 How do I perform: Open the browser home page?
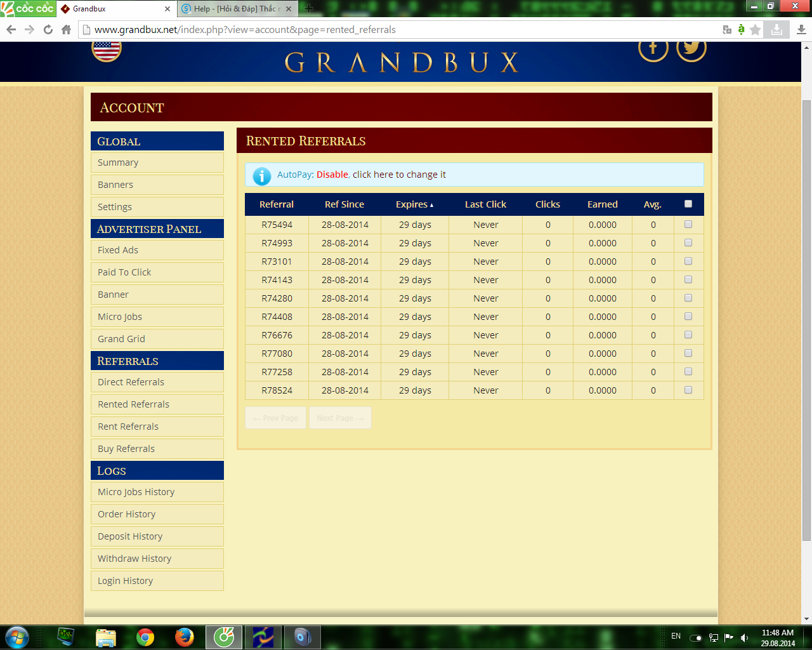coord(66,30)
